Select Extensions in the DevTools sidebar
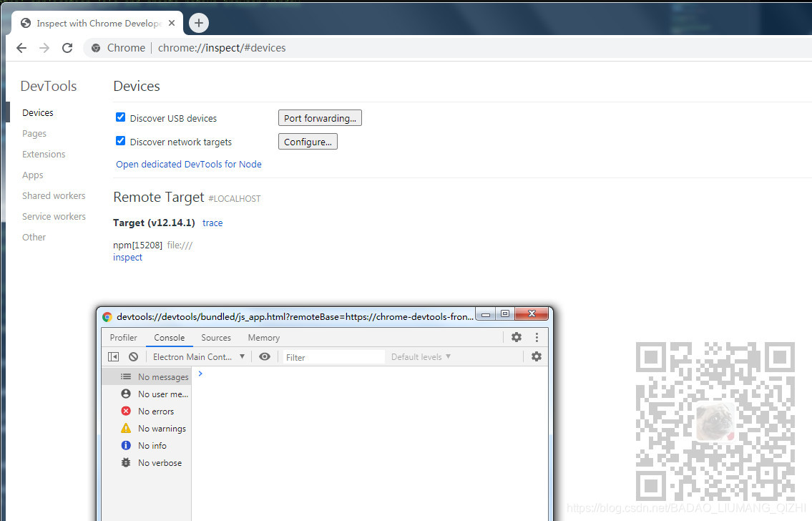The width and height of the screenshot is (812, 521). [x=44, y=155]
